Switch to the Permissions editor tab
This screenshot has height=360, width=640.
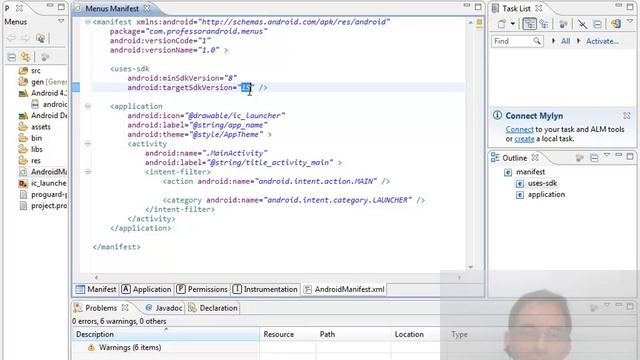point(202,289)
